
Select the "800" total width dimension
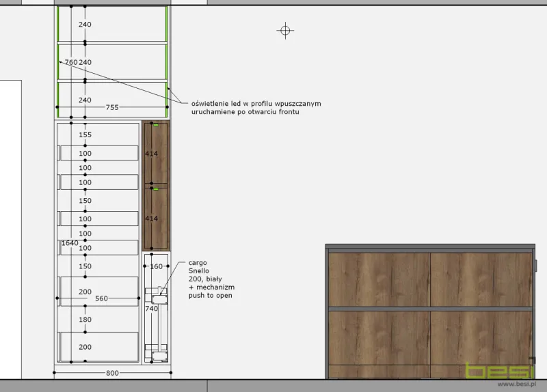(112, 373)
